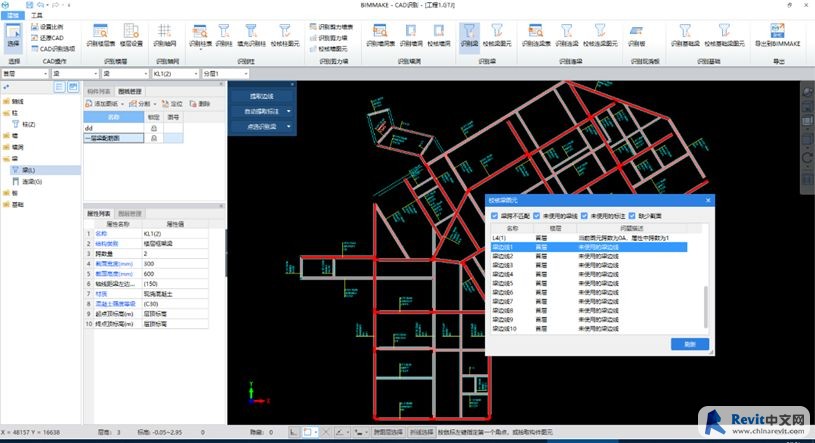Select L4(1) row in dialog list

coord(588,238)
